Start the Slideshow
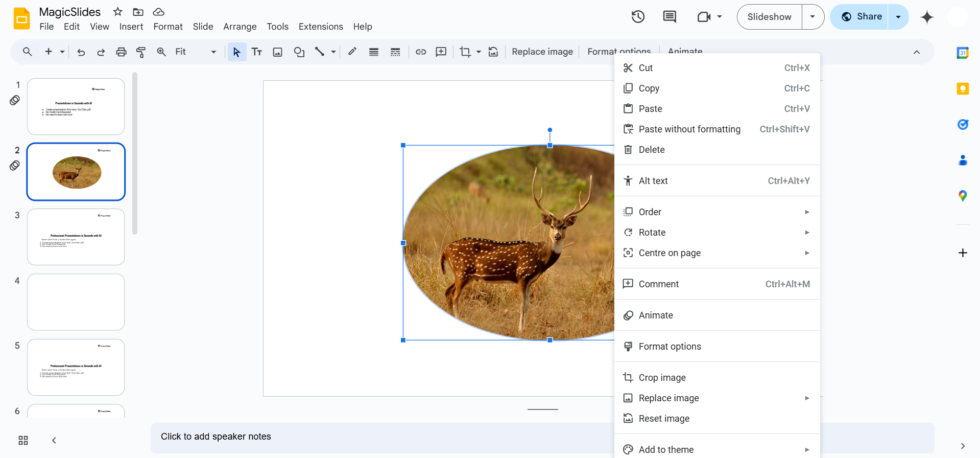The height and width of the screenshot is (458, 980). (769, 17)
